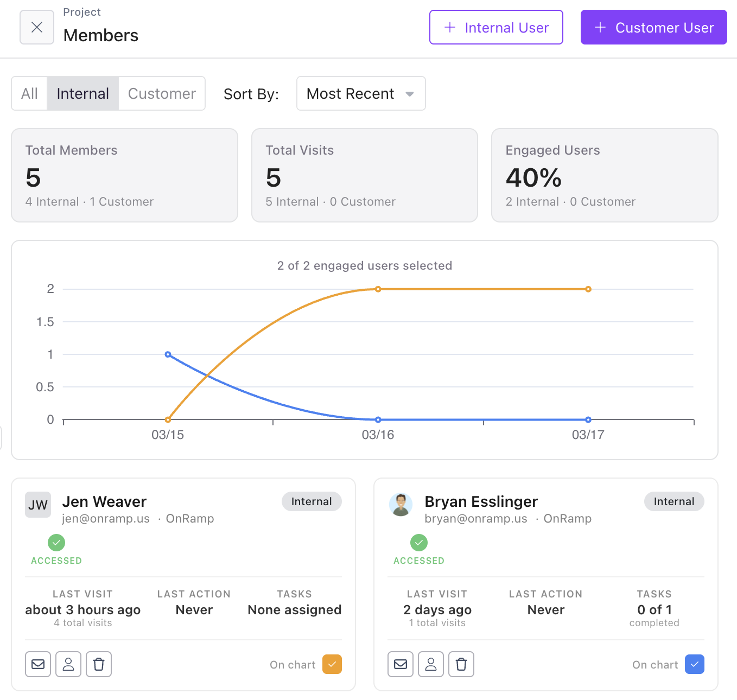Expand sorting options next to Sort By
Viewport: 737px width, 700px height.
coord(410,93)
